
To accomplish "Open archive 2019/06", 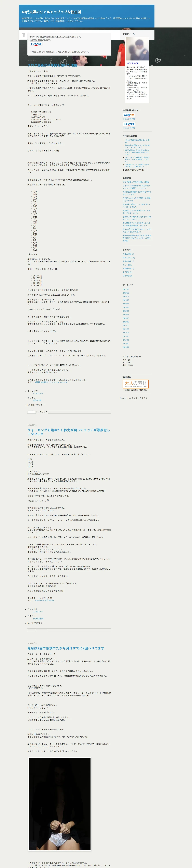I will (126, 347).
